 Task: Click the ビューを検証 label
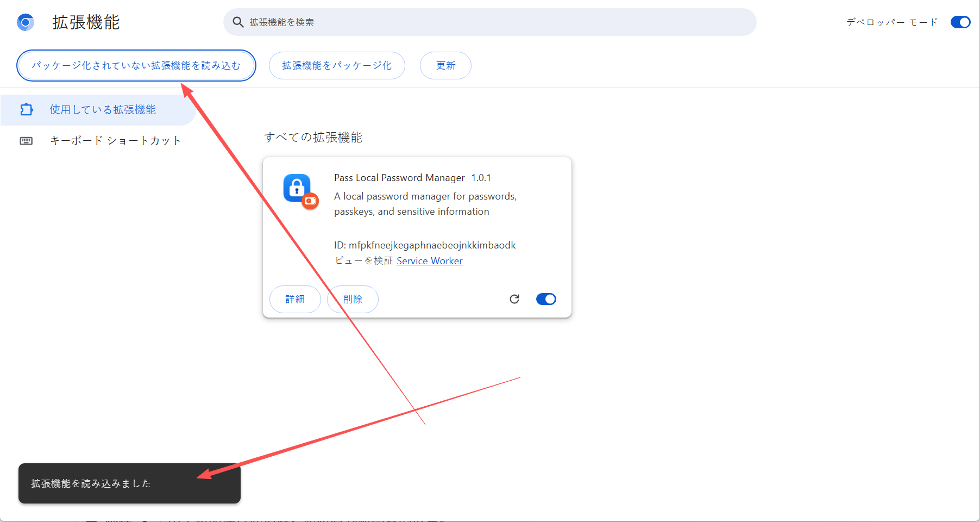point(363,261)
